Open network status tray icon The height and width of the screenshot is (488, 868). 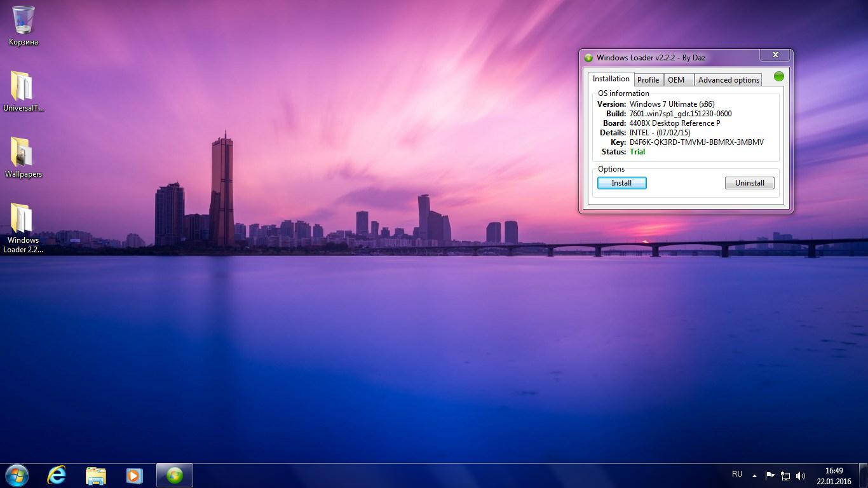point(785,475)
